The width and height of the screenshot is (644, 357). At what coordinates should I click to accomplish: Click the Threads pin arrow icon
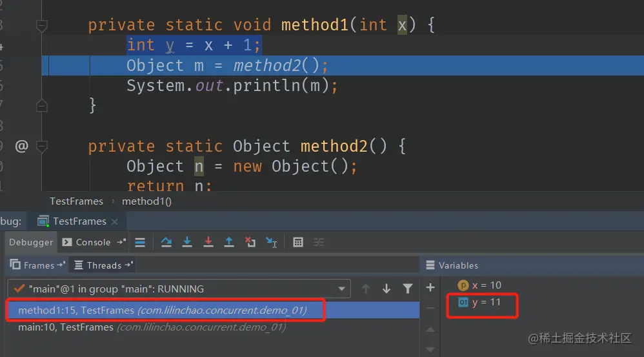pyautogui.click(x=129, y=265)
